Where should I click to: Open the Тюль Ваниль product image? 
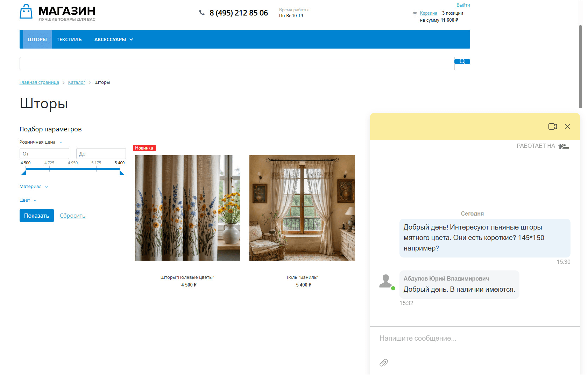tap(302, 208)
